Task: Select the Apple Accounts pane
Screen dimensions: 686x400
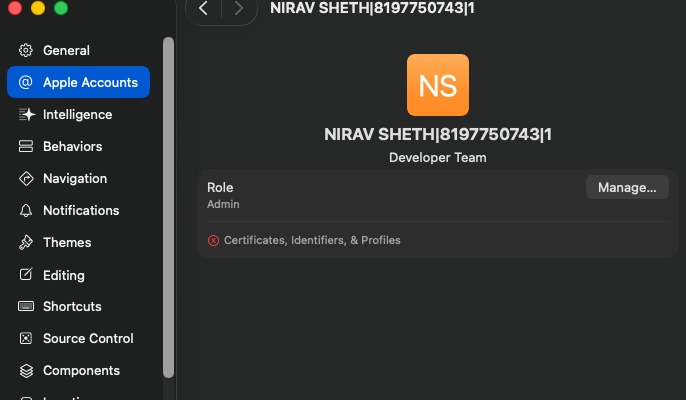Action: (79, 82)
